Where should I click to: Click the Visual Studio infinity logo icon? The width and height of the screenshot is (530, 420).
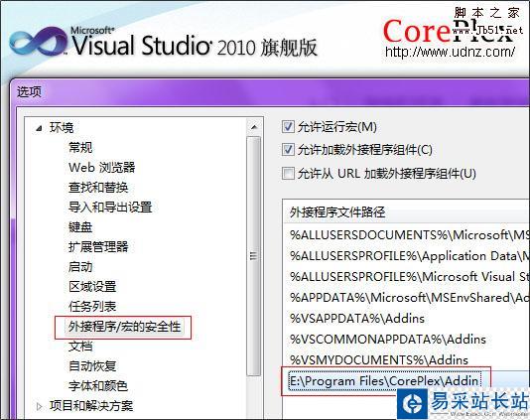(x=39, y=42)
